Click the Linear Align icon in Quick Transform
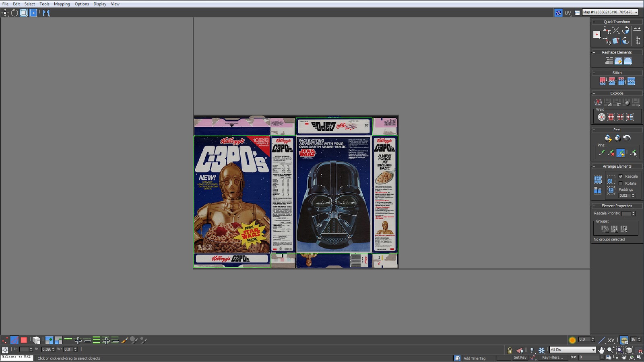This screenshot has height=362, width=644. 616,30
